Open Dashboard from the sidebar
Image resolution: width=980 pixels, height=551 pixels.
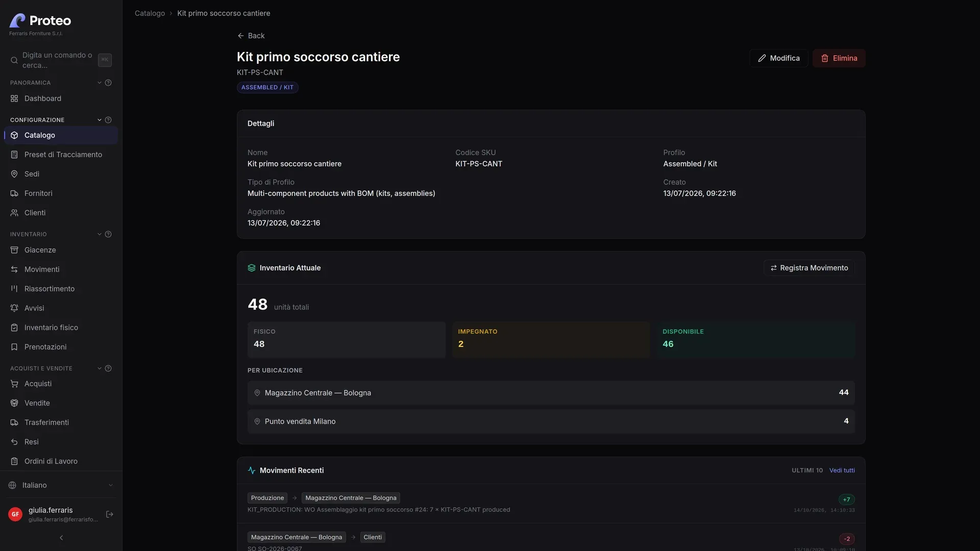coord(61,98)
